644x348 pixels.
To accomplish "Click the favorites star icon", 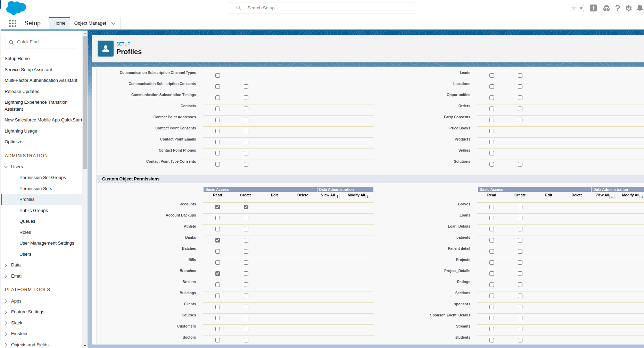I will click(x=573, y=8).
